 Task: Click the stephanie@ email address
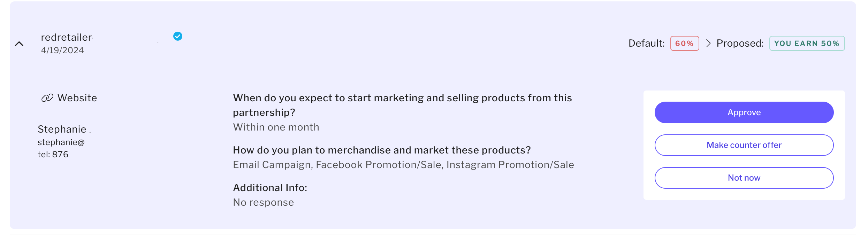pyautogui.click(x=61, y=142)
